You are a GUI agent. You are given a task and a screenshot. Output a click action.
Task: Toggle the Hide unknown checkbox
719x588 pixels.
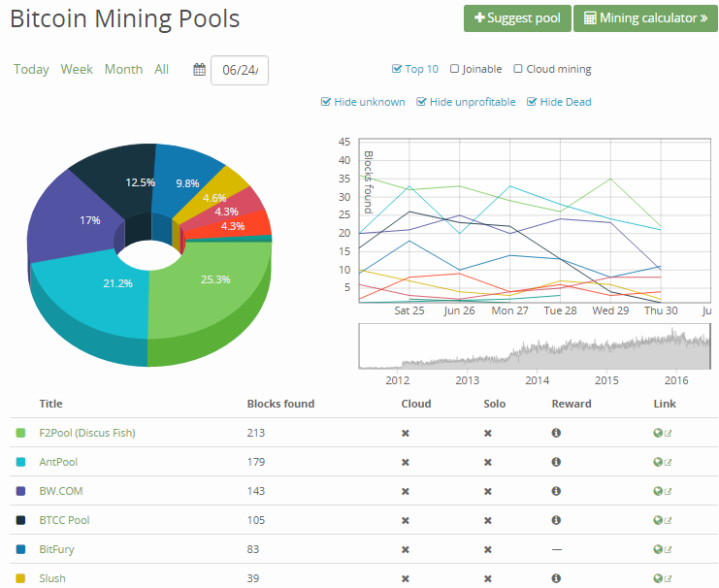pyautogui.click(x=326, y=102)
